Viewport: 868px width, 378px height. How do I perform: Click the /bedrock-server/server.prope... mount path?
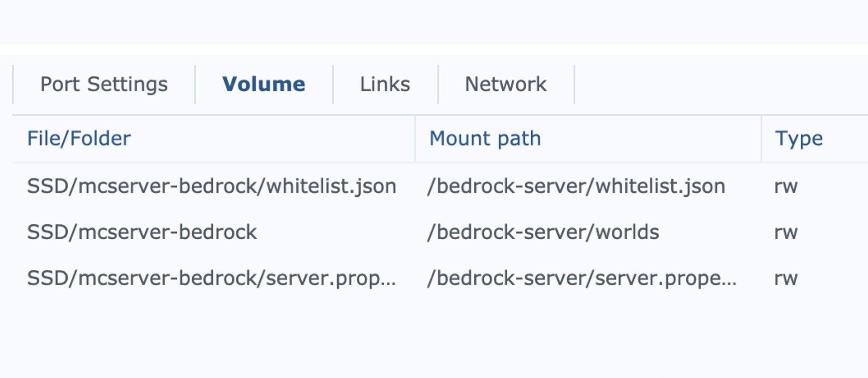coord(582,278)
